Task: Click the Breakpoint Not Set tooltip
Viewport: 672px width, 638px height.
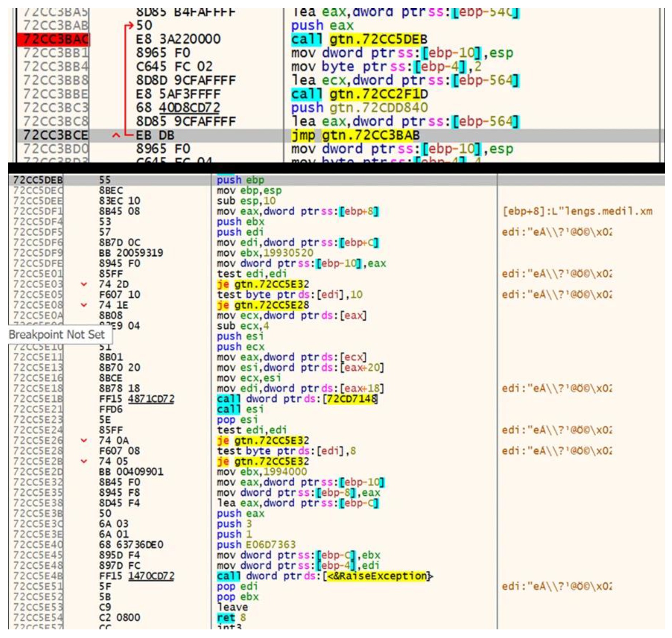Action: (57, 335)
